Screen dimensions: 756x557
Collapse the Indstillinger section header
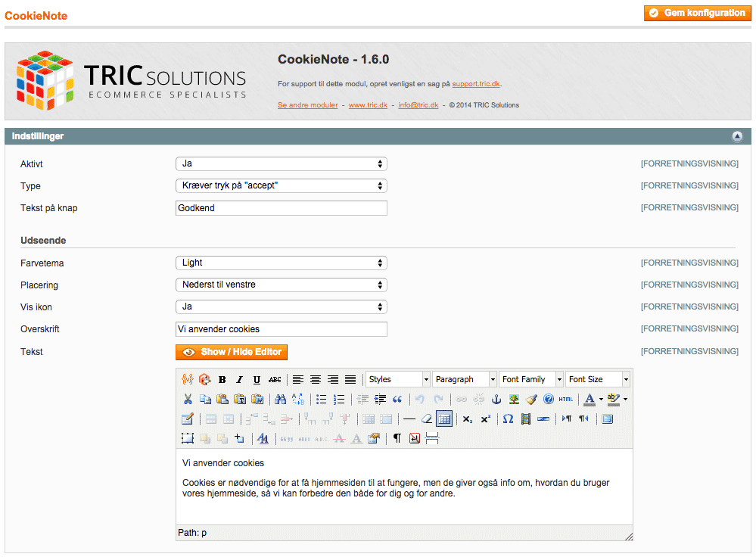736,136
